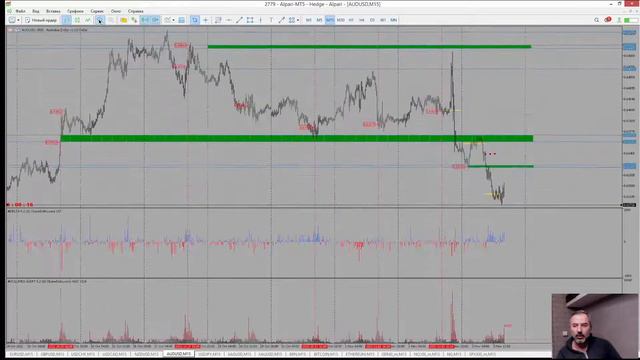The image size is (640, 360).
Task: Select the arrowed line drawing tool
Action: 282,20
